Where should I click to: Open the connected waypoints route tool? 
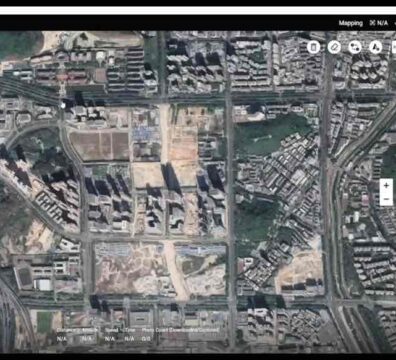click(x=355, y=47)
